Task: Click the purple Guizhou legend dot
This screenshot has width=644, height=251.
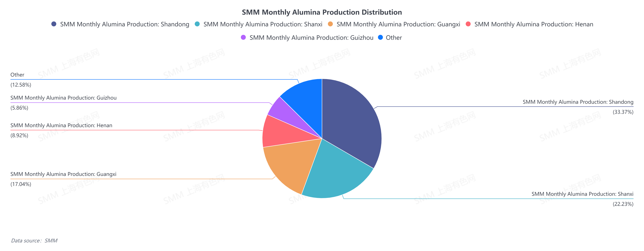Action: click(x=243, y=37)
